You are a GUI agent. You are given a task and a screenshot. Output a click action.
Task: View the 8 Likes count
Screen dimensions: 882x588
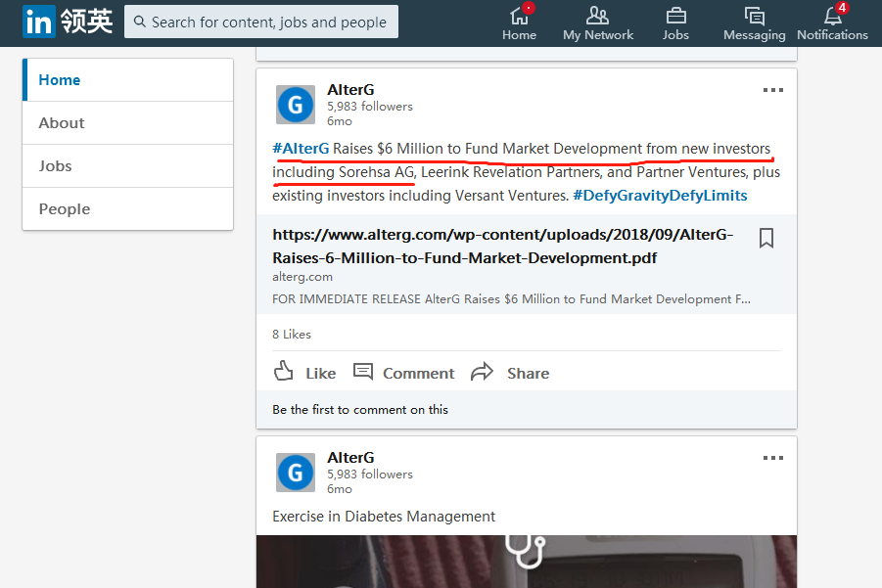coord(292,335)
